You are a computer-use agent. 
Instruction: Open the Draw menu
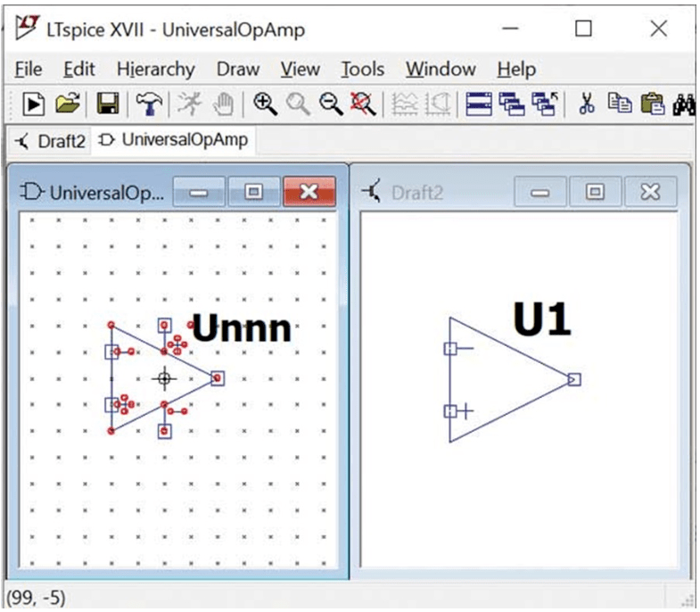238,70
